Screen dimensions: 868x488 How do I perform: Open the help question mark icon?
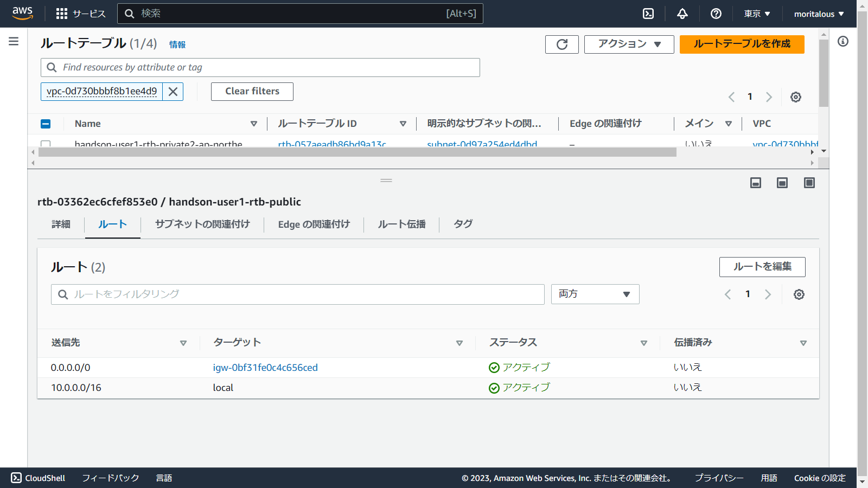[x=716, y=14]
